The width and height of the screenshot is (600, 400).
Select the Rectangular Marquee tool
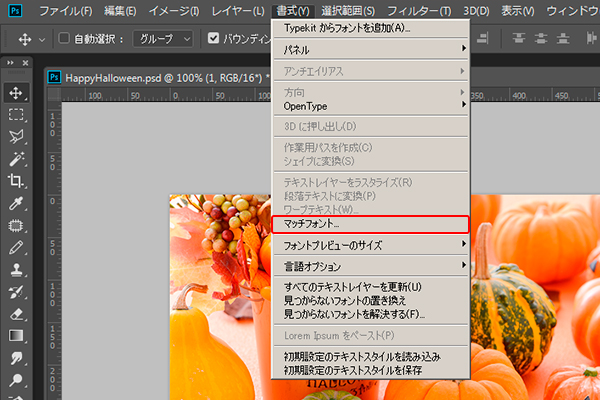(16, 114)
